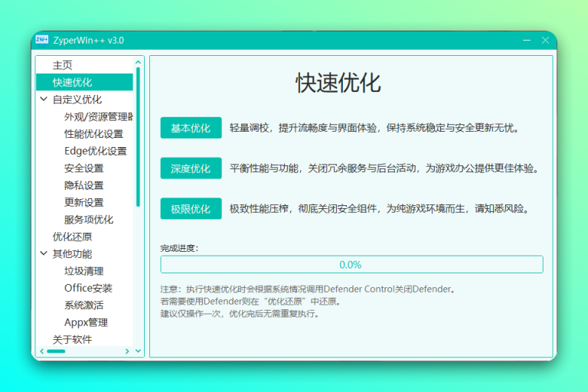Minimize the ZyperWin++ window
This screenshot has height=392, width=588.
click(525, 40)
